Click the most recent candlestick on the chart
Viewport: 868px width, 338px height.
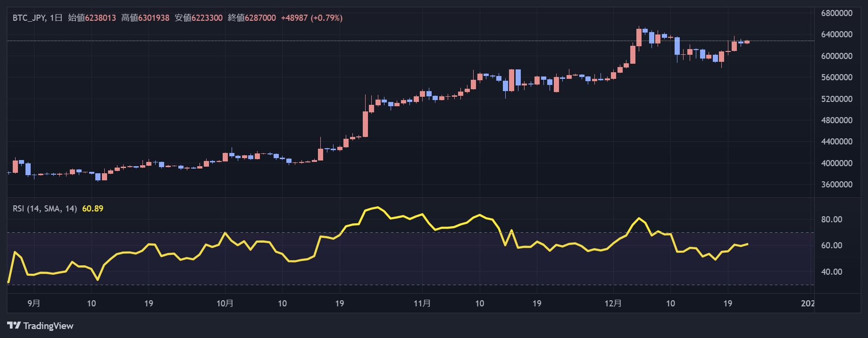(x=747, y=42)
